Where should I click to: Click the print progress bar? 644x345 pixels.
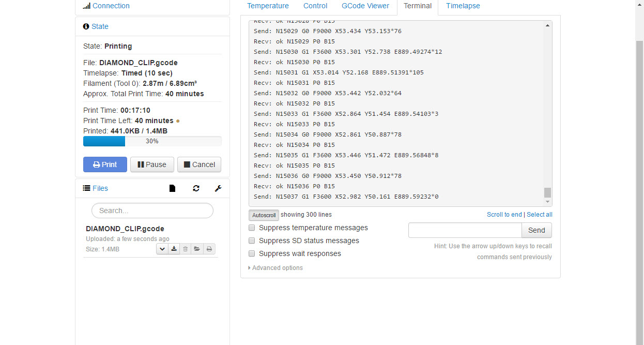(x=152, y=141)
